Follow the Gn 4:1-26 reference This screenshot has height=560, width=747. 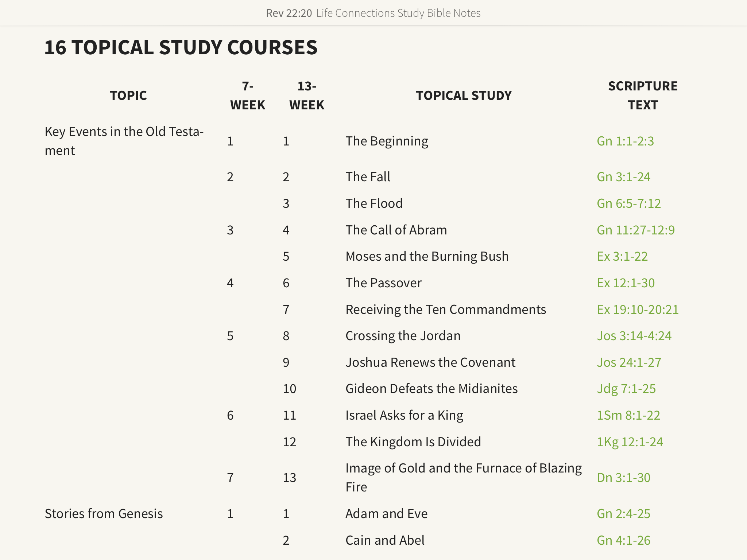pyautogui.click(x=623, y=540)
